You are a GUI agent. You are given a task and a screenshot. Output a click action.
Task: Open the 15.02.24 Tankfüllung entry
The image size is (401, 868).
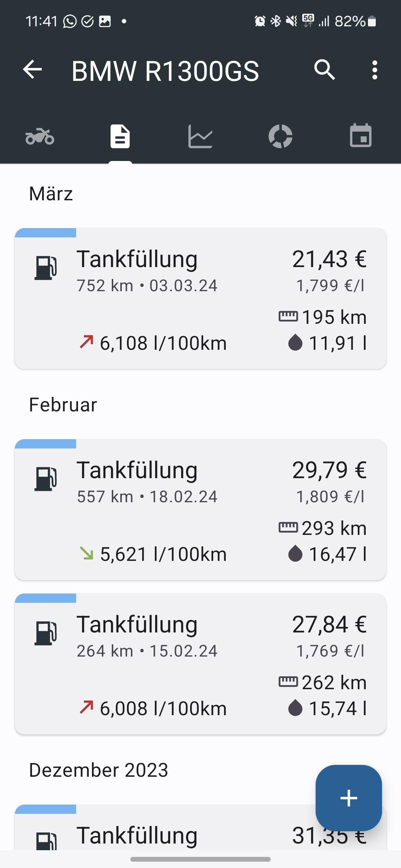(x=200, y=664)
